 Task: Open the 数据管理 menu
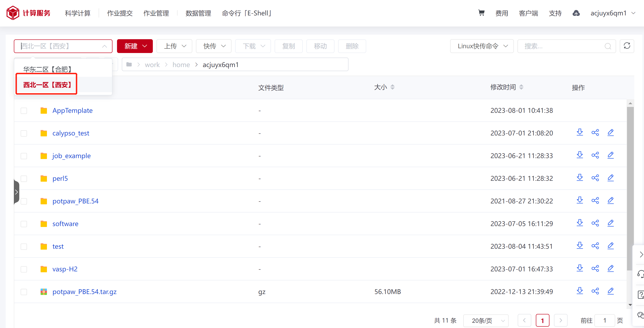tap(198, 13)
